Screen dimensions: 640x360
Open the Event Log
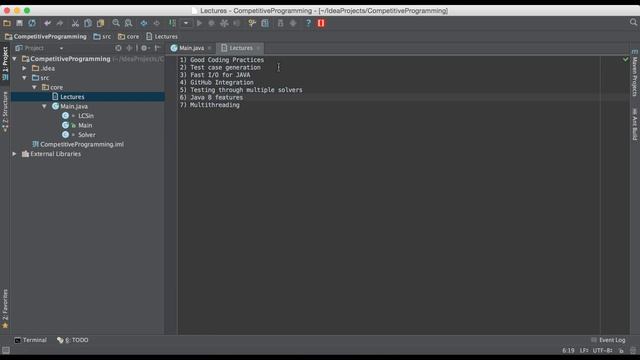coord(608,340)
